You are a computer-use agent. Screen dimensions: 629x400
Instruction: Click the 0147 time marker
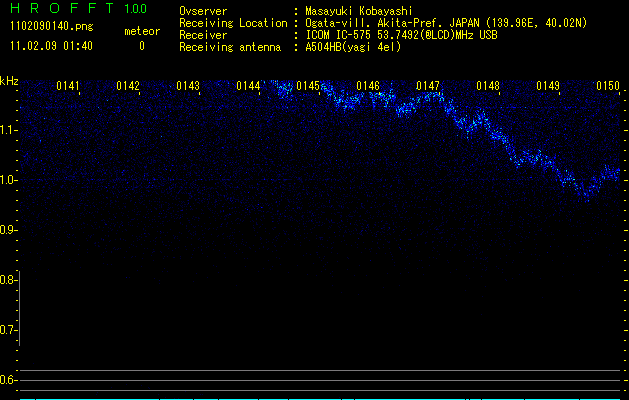[428, 86]
